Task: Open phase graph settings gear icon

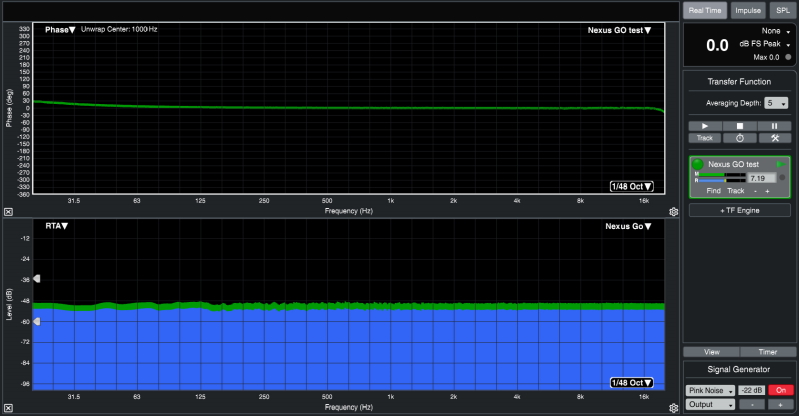Action: coord(674,212)
